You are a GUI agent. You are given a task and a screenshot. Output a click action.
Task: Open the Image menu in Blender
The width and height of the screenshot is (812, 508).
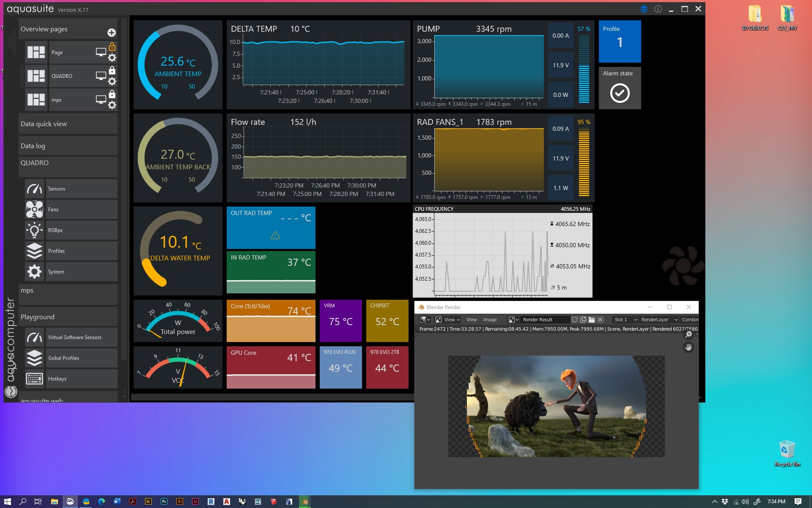(x=490, y=320)
